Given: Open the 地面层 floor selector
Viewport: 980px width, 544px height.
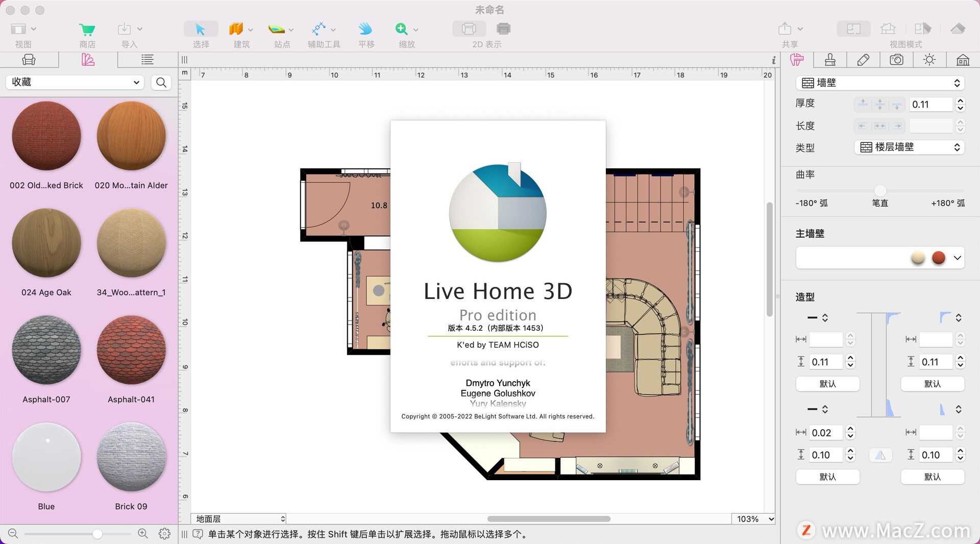Looking at the screenshot, I should point(238,519).
